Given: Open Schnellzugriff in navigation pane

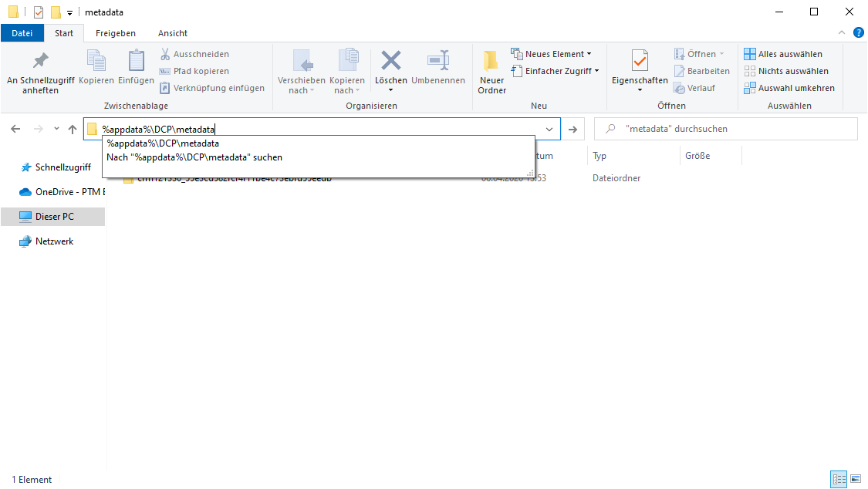Looking at the screenshot, I should tap(56, 167).
